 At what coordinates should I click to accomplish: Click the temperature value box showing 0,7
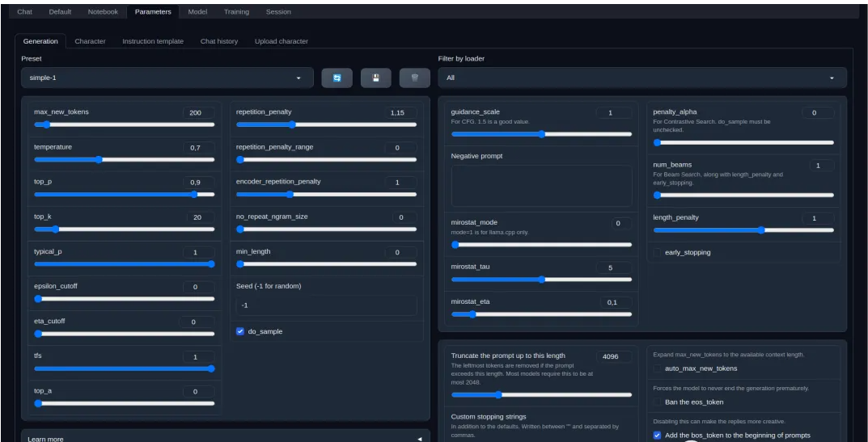tap(199, 148)
